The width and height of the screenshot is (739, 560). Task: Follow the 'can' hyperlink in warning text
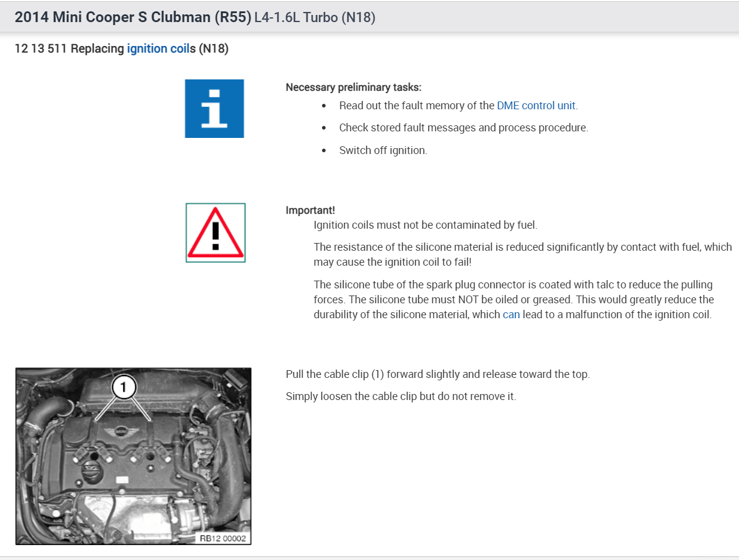[511, 315]
